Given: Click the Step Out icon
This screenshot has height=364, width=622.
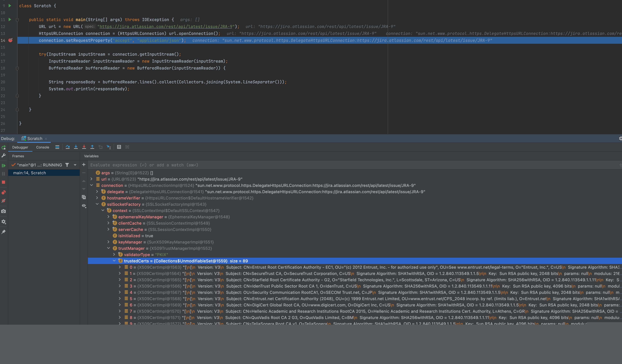Looking at the screenshot, I should pos(92,147).
